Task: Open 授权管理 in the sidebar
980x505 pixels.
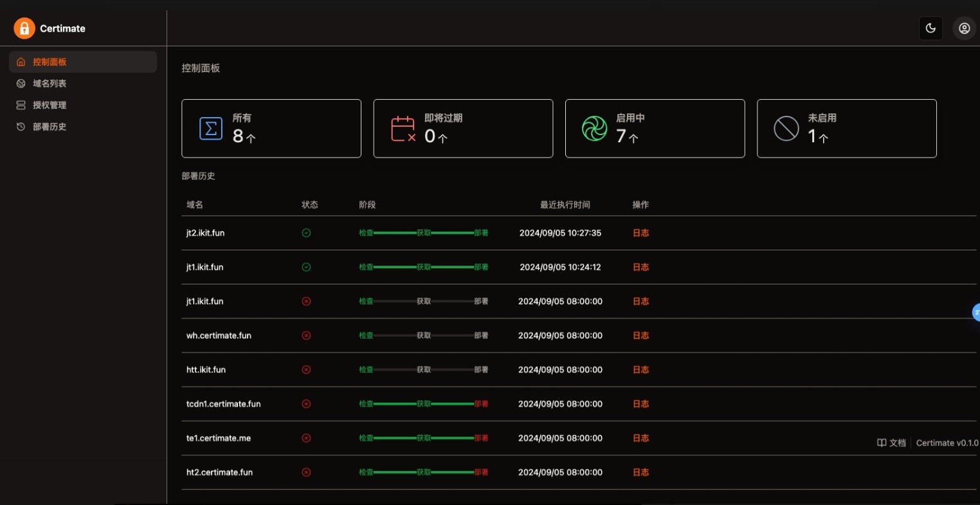Action: point(83,105)
